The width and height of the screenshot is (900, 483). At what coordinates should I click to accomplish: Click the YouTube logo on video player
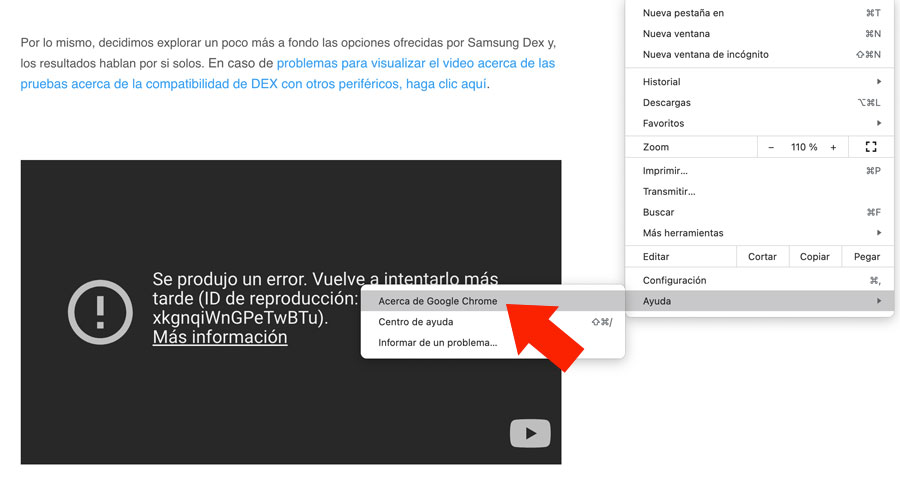(x=530, y=433)
